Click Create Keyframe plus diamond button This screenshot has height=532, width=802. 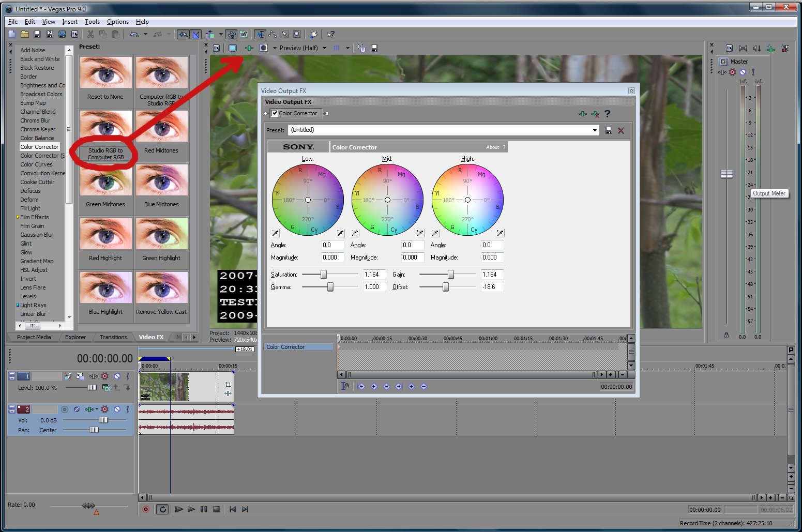point(411,386)
